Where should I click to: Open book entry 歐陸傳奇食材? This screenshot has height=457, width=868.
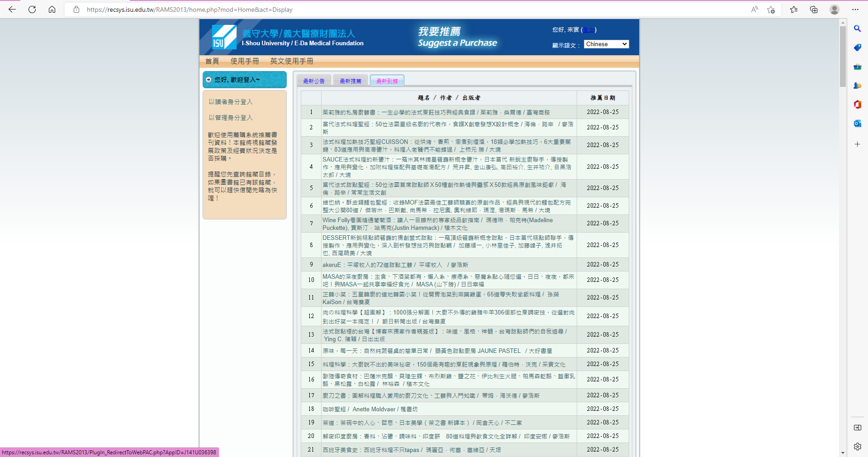pos(449,380)
